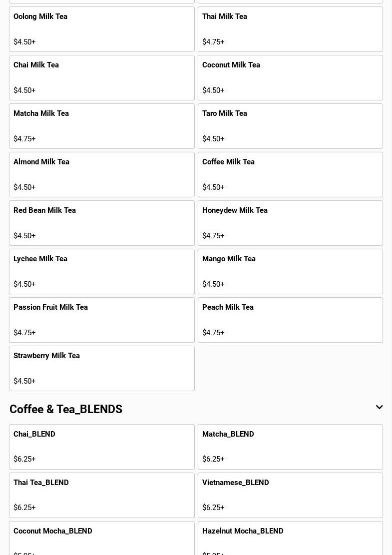Choose Thai Tea_BLEND item
The image size is (392, 555).
101,495
